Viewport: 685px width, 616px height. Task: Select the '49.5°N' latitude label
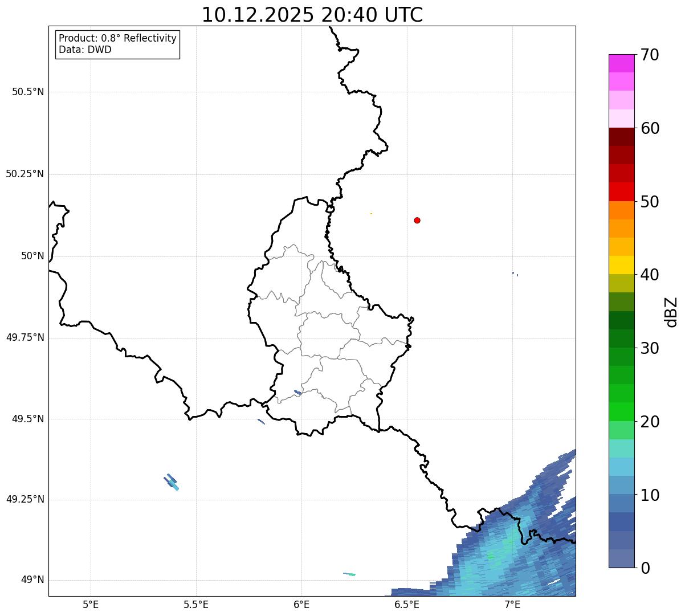[x=28, y=419]
